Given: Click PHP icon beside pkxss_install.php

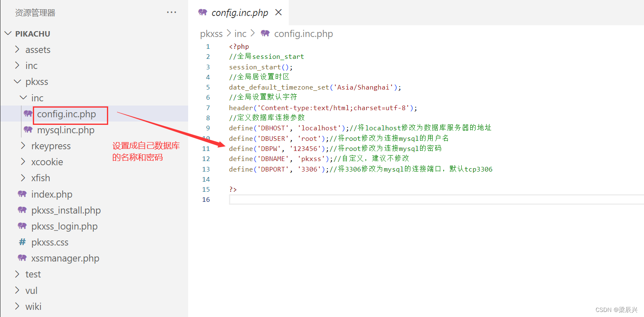Looking at the screenshot, I should coord(22,210).
